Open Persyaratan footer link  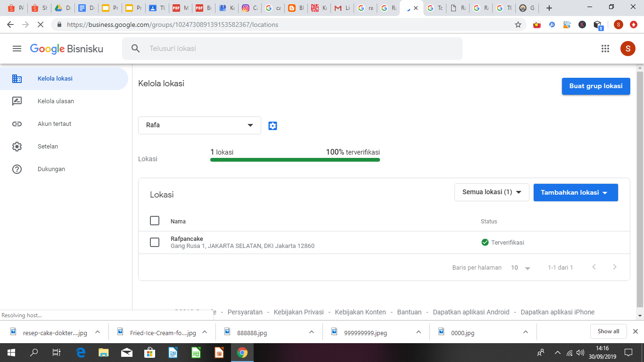[x=245, y=312]
